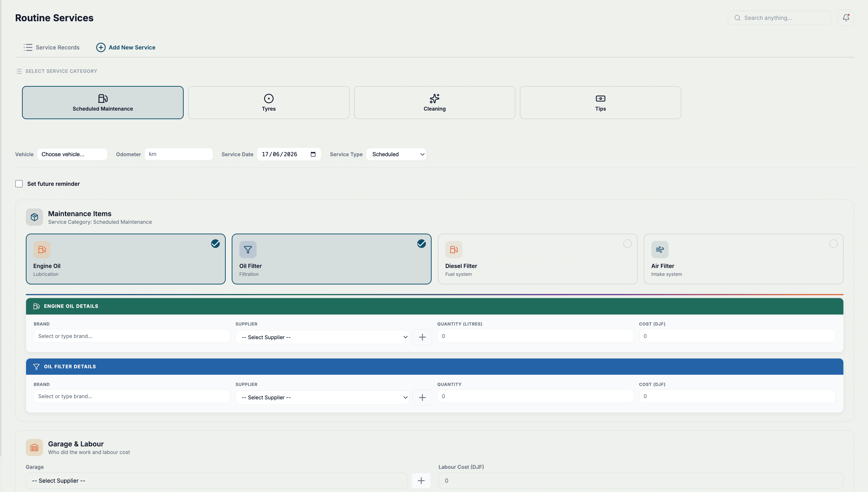Open the Service Date calendar picker icon
This screenshot has width=868, height=492.
313,155
